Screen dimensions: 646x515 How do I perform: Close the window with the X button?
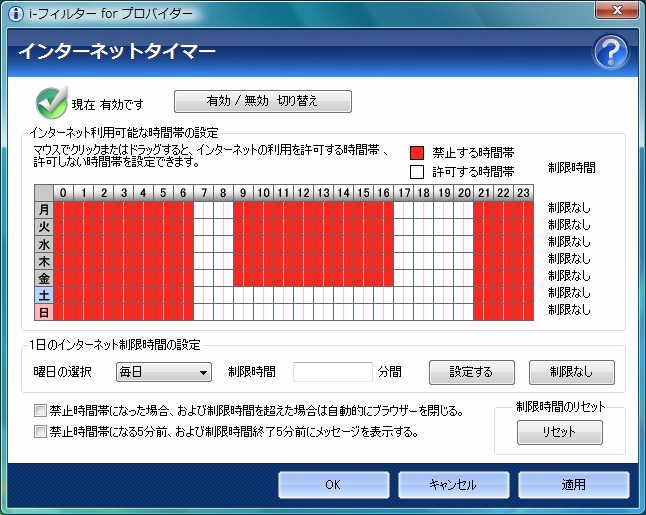point(617,10)
